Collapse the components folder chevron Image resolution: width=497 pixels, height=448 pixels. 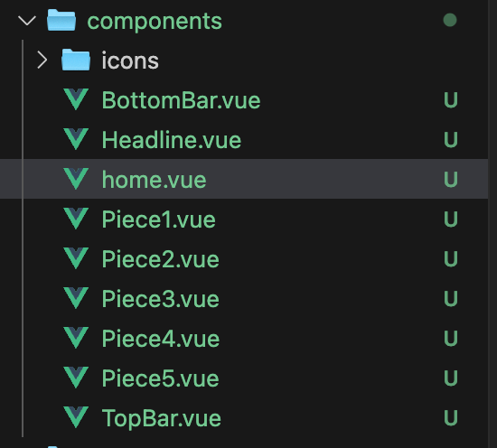tap(27, 21)
